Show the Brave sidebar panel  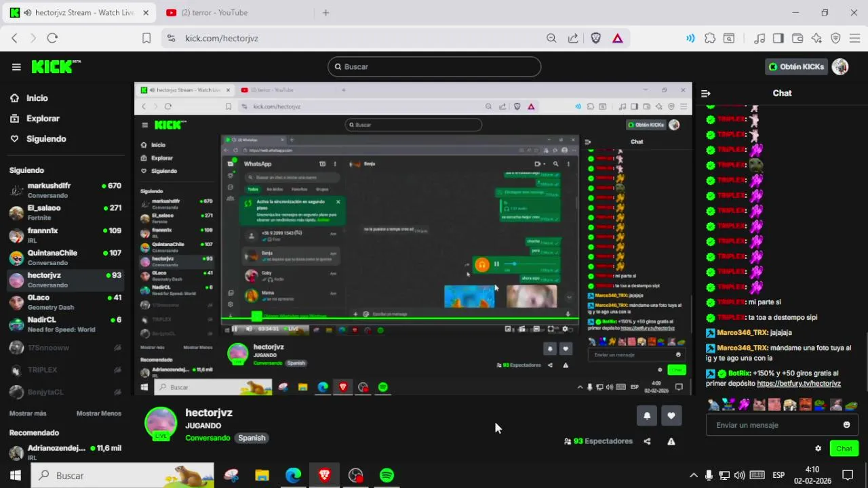(x=778, y=38)
